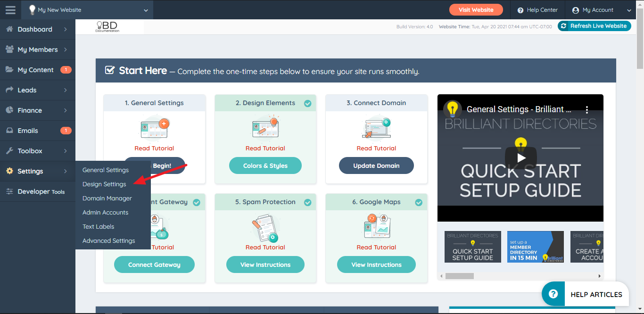Image resolution: width=644 pixels, height=314 pixels.
Task: Click the Settings gear icon
Action: click(10, 171)
